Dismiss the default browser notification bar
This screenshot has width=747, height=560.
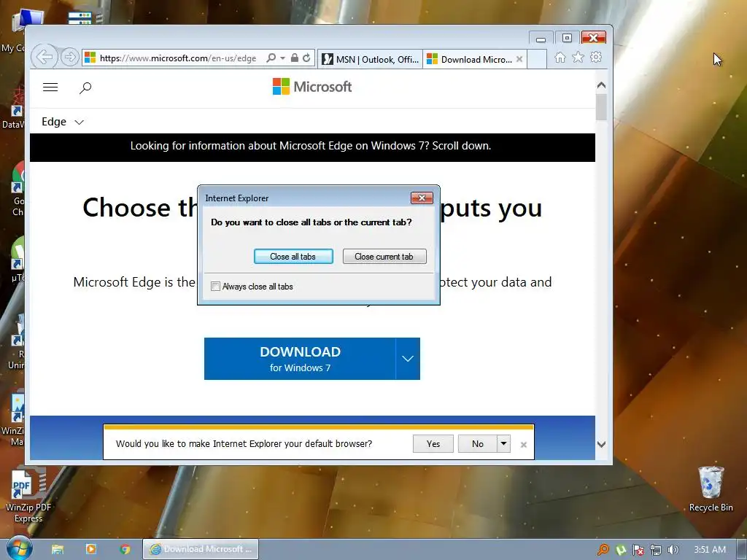(524, 444)
